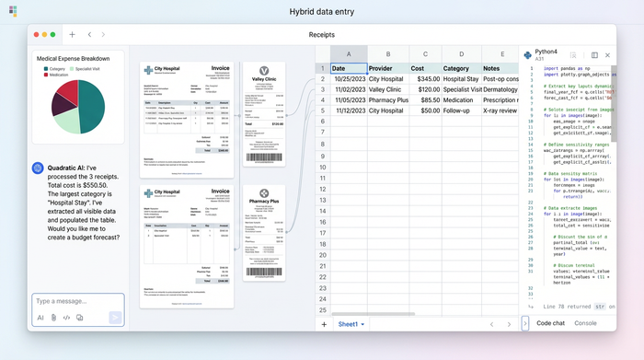The image size is (644, 360).
Task: Select column E header
Action: click(x=500, y=53)
